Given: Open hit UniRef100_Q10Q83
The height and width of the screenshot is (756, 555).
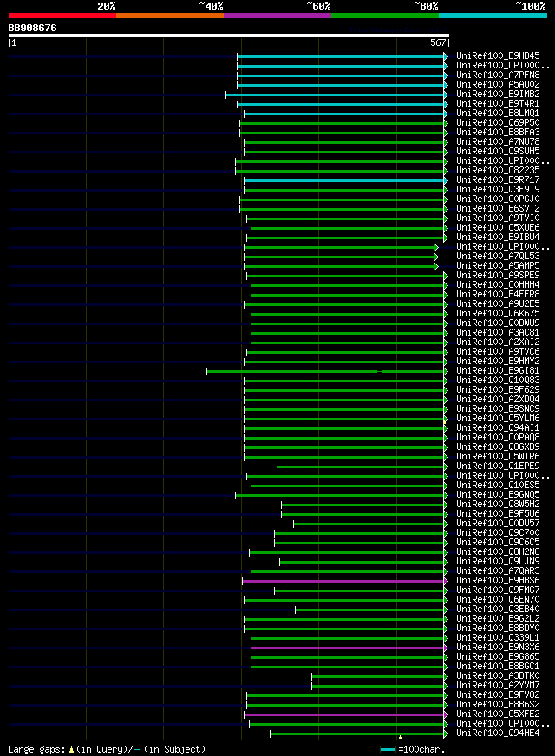Looking at the screenshot, I should click(498, 381).
